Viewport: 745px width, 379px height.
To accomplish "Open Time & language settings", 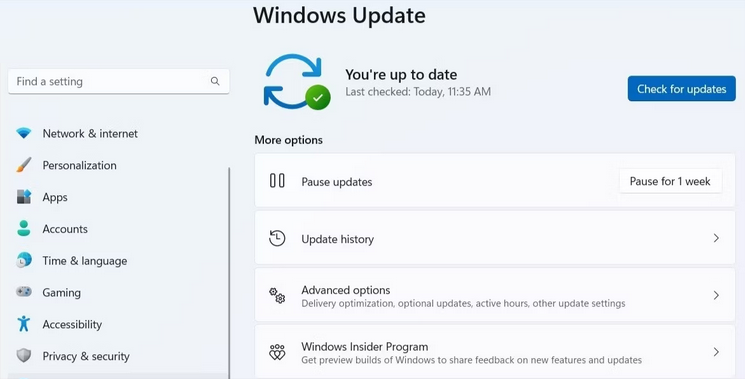I will click(x=85, y=261).
